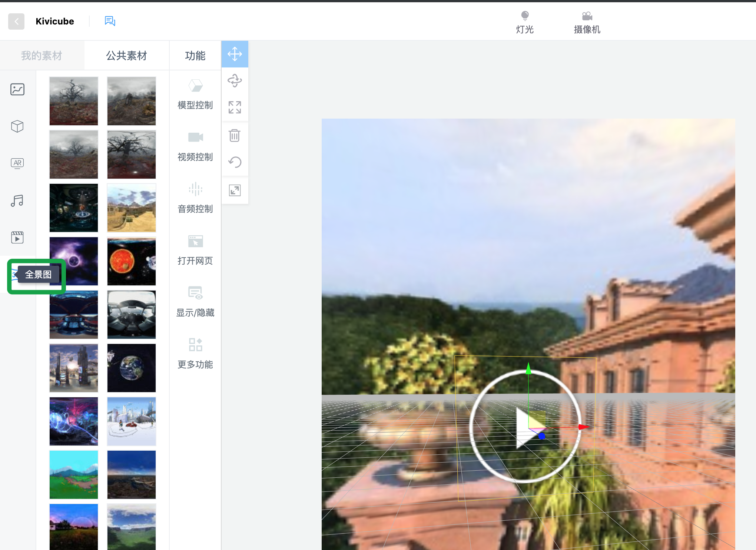
Task: Switch to 公共素材 tab
Action: click(126, 56)
